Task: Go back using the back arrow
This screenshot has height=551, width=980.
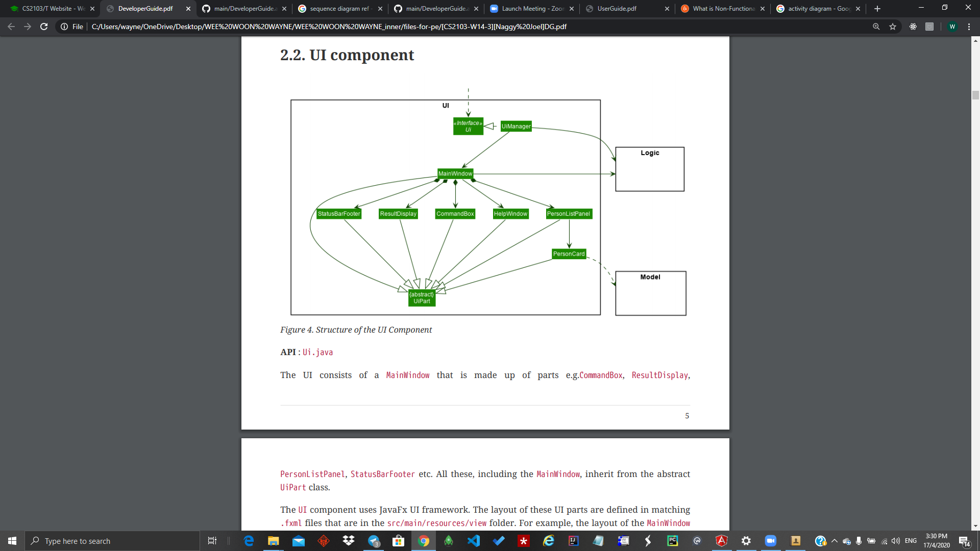Action: click(x=11, y=27)
